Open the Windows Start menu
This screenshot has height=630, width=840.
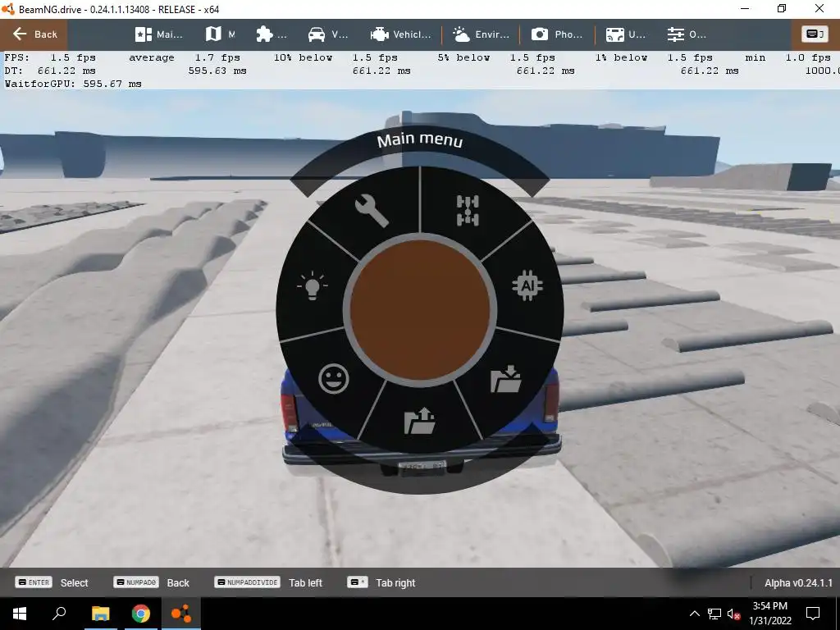[x=20, y=614]
